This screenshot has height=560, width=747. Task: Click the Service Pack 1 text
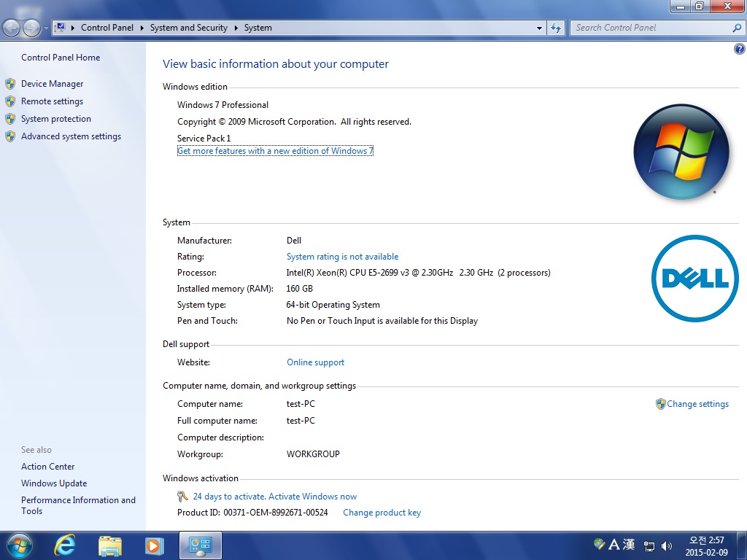tap(204, 139)
